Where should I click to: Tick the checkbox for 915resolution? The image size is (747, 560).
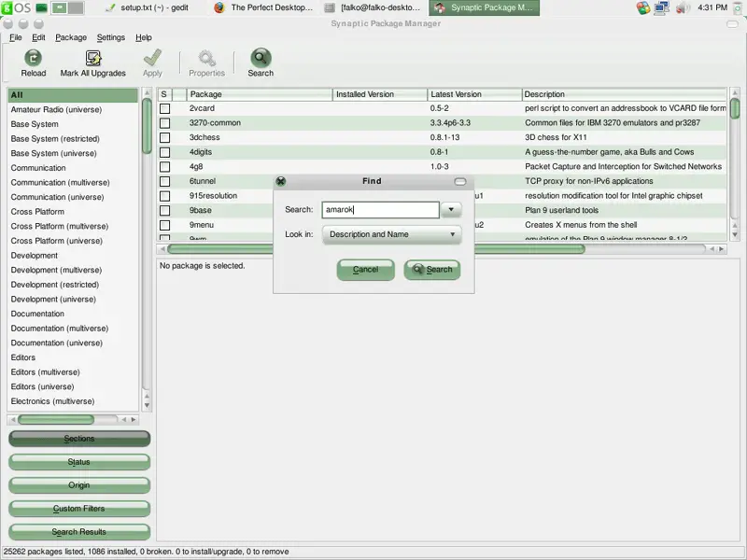point(165,196)
